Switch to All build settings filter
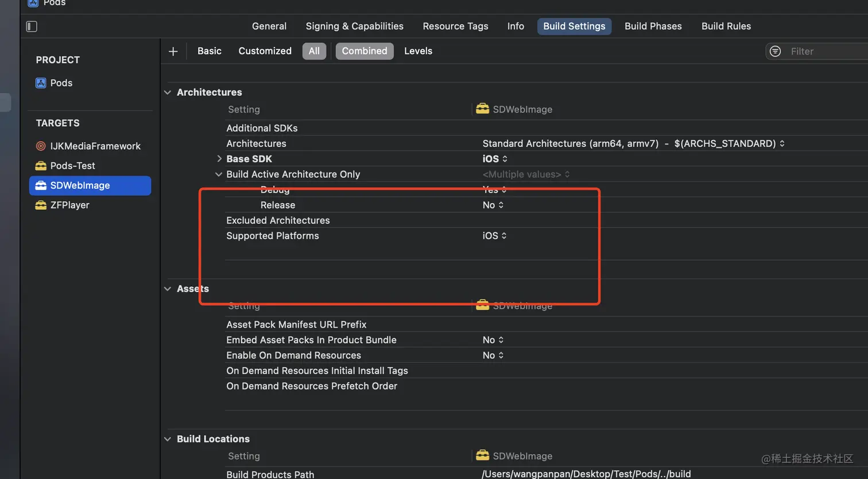The image size is (868, 479). coord(314,51)
